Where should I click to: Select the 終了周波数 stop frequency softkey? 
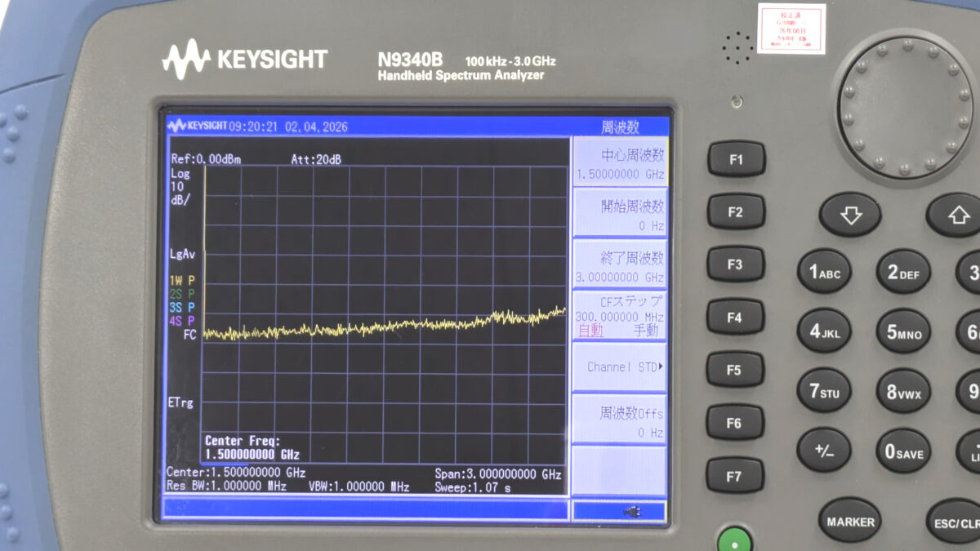620,266
